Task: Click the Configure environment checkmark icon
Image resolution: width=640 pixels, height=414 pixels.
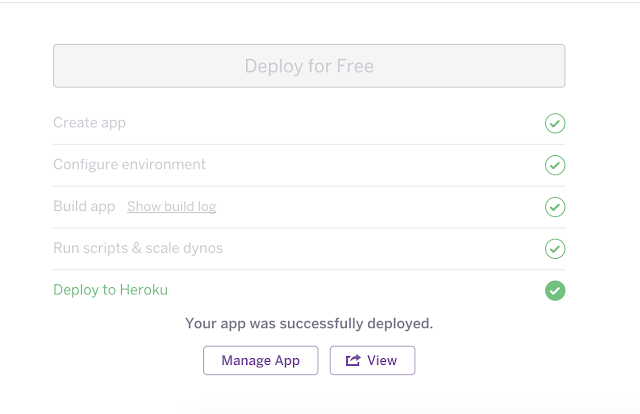Action: [x=555, y=165]
